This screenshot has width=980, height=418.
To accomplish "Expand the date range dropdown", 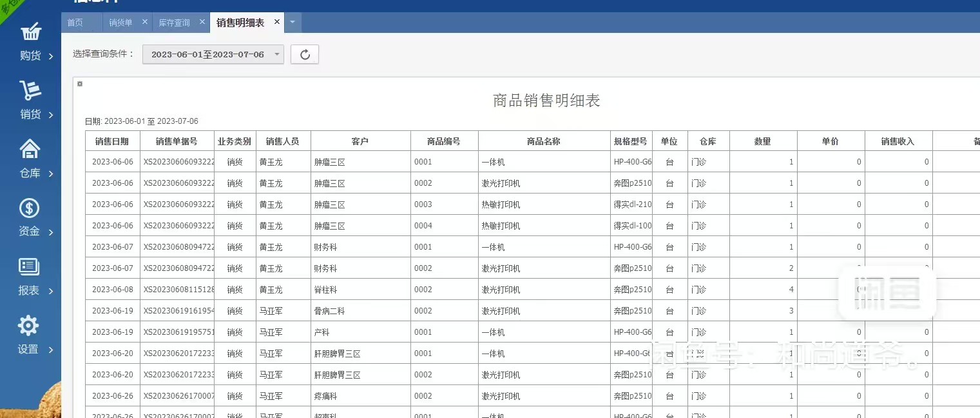I will 213,55.
